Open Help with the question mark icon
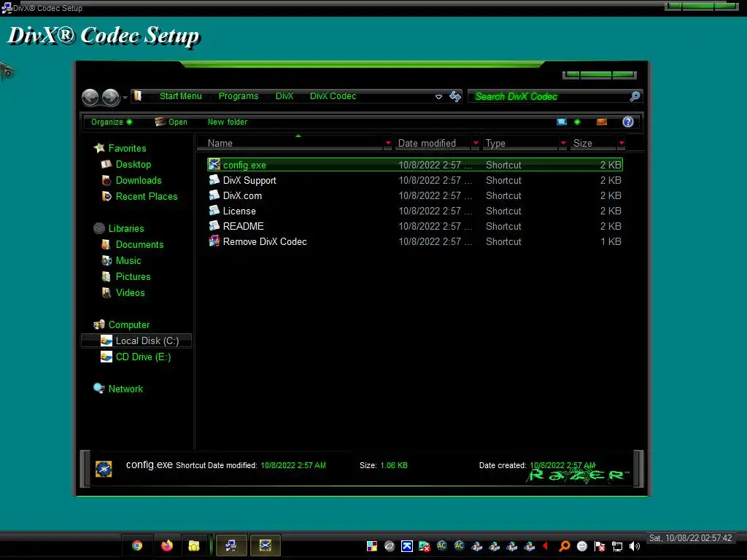The width and height of the screenshot is (747, 560). click(x=628, y=122)
